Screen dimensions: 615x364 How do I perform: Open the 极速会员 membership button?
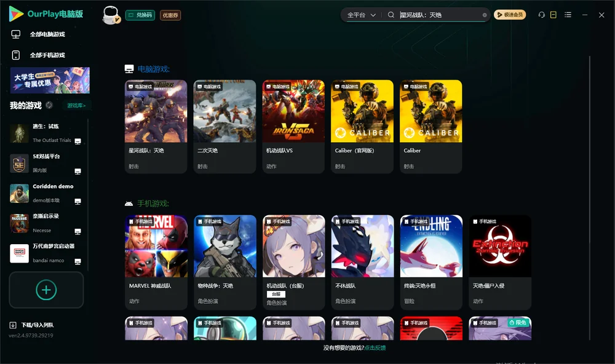click(x=510, y=15)
